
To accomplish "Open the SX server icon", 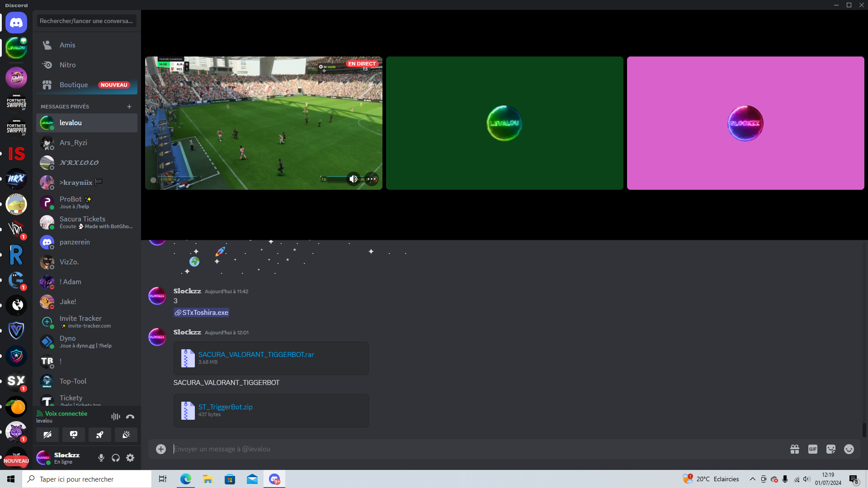I will (x=16, y=381).
